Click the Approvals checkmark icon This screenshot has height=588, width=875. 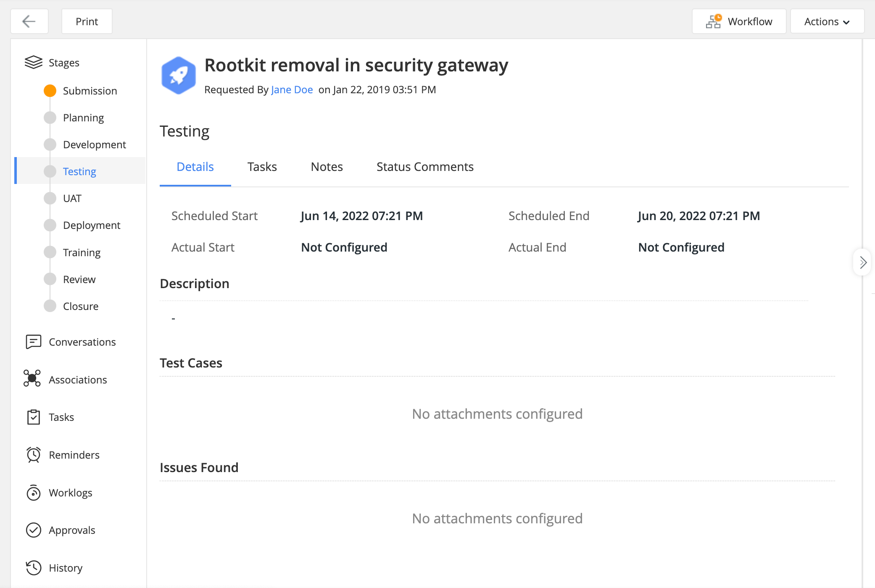[33, 530]
